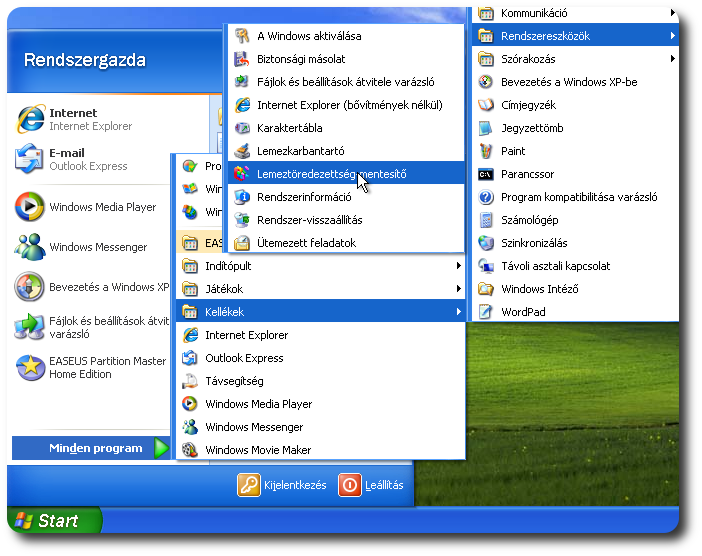The image size is (702, 556).
Task: Open the Játékok folder entry
Action: (x=321, y=289)
